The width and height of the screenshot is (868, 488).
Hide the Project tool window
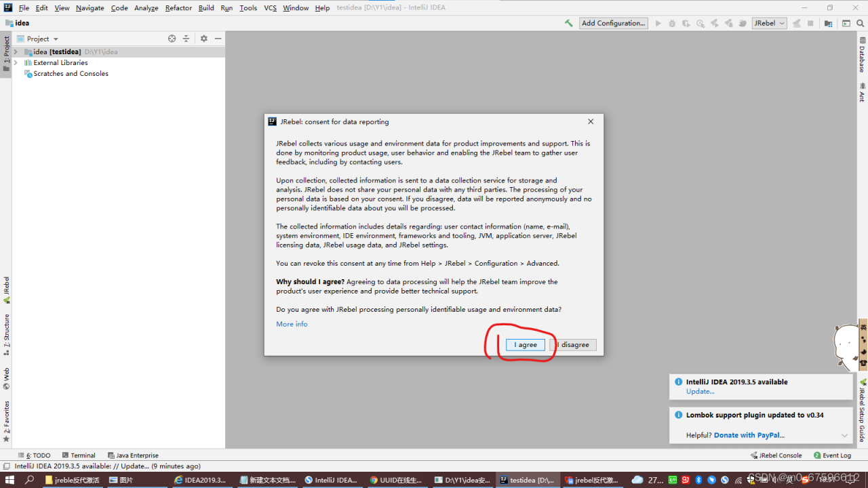(218, 39)
